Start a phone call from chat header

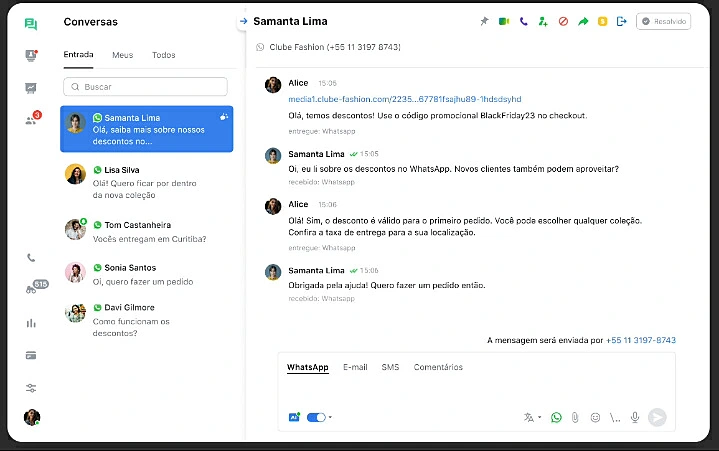[x=524, y=21]
